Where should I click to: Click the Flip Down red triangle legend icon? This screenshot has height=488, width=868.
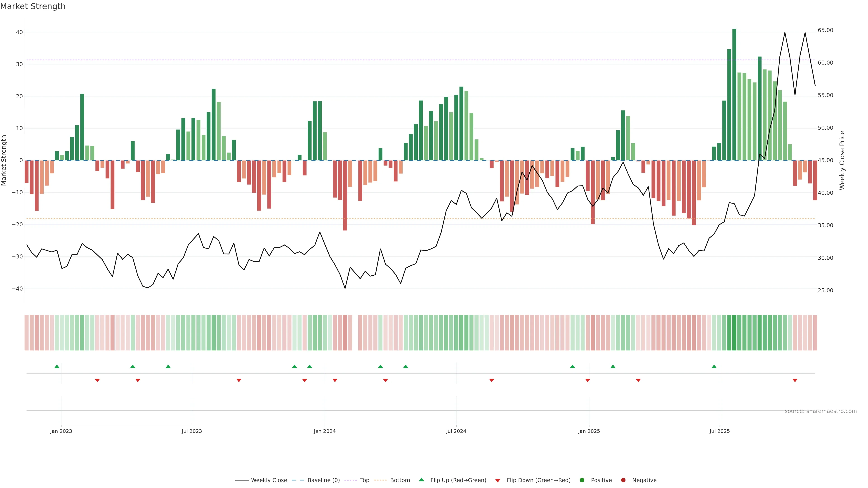[498, 481]
